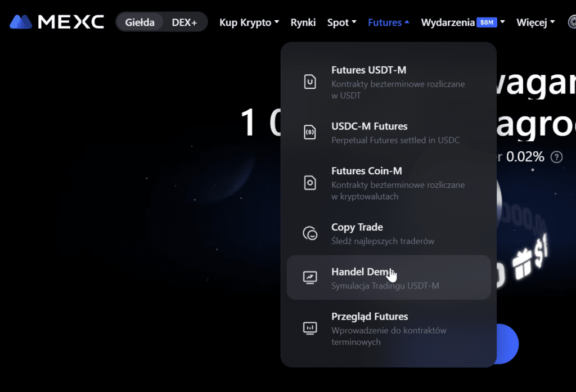Screen dimensions: 576x392
Task: Click the Przegląd Futures icon
Action: (310, 328)
